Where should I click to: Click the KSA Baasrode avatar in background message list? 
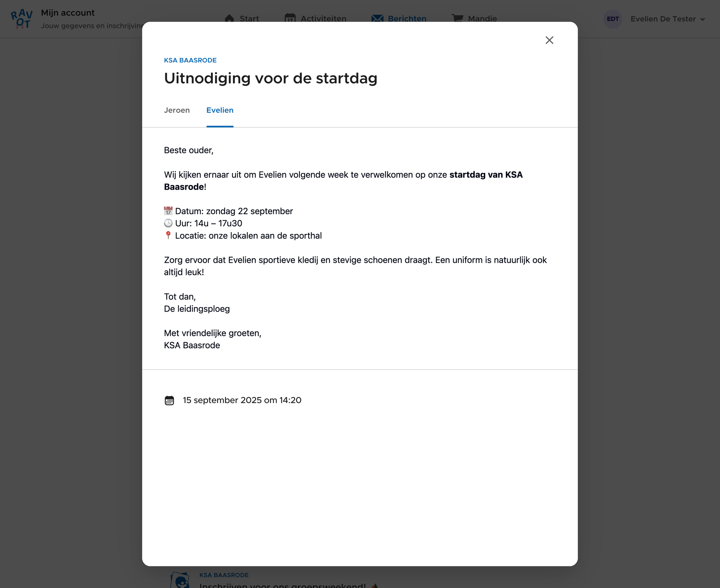(180, 580)
